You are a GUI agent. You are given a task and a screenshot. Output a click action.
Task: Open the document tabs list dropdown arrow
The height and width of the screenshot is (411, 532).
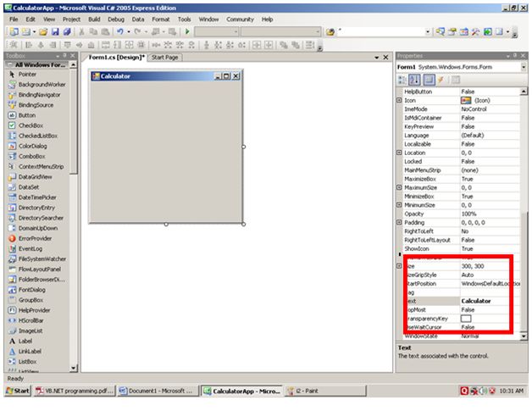pyautogui.click(x=377, y=58)
